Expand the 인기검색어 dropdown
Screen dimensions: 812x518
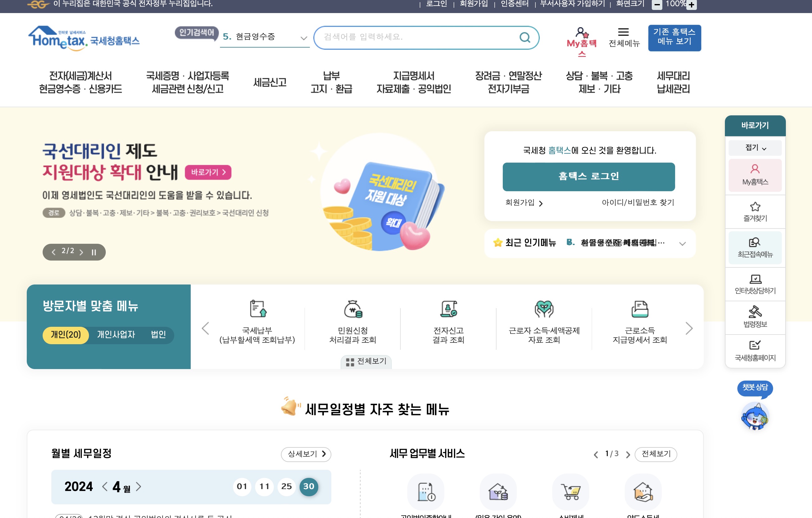tap(303, 38)
